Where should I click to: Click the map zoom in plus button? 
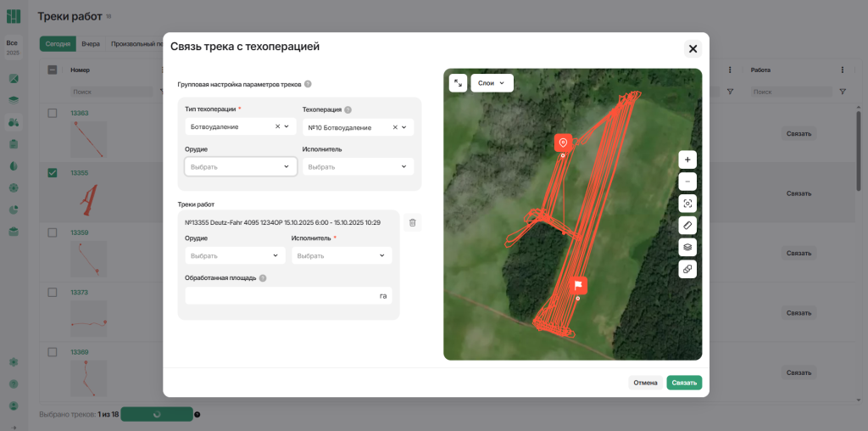click(687, 160)
